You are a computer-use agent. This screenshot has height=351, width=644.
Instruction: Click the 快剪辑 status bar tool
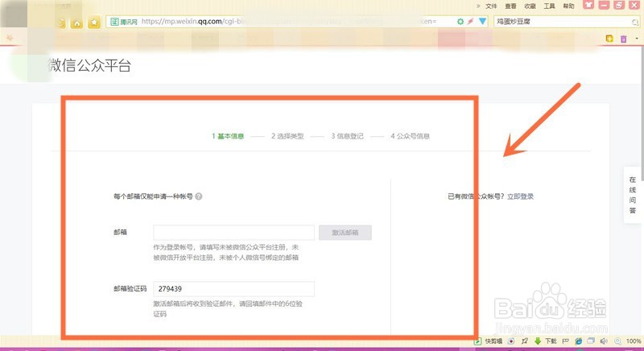click(x=489, y=341)
